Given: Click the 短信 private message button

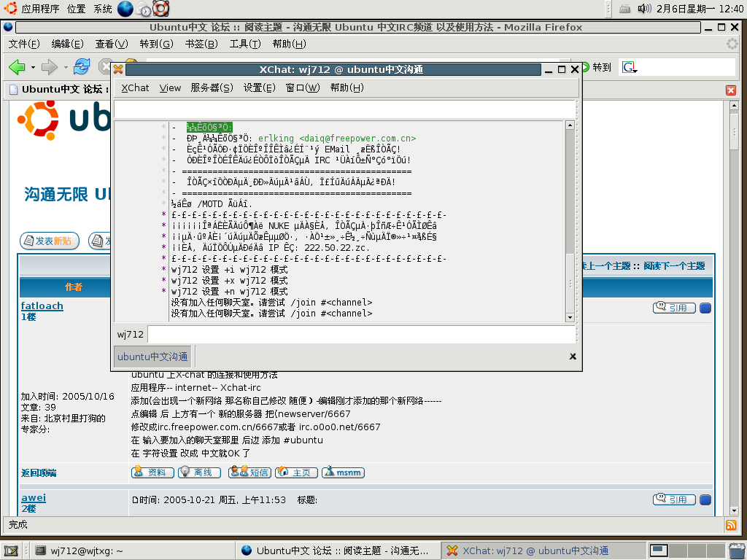Looking at the screenshot, I should pos(249,472).
